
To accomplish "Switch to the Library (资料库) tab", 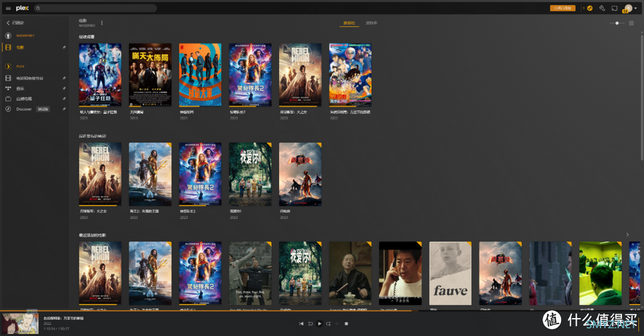I will 371,23.
